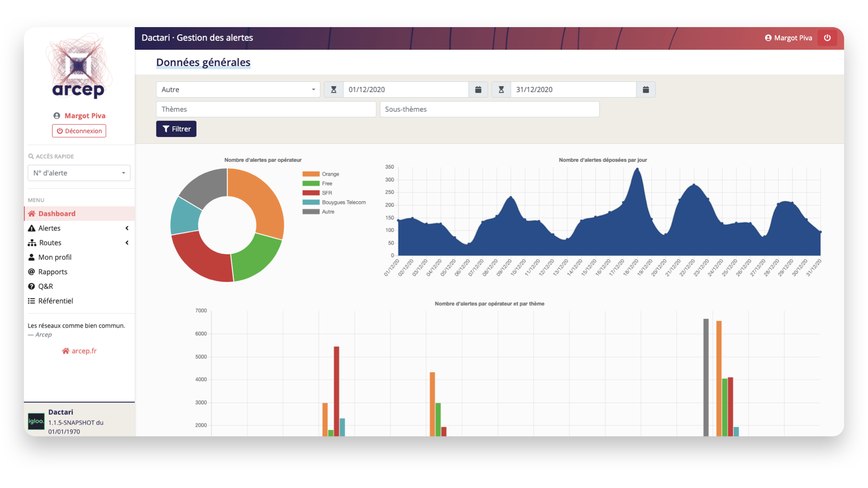Toggle Free series in pie chart legend
The height and width of the screenshot is (488, 868).
326,183
